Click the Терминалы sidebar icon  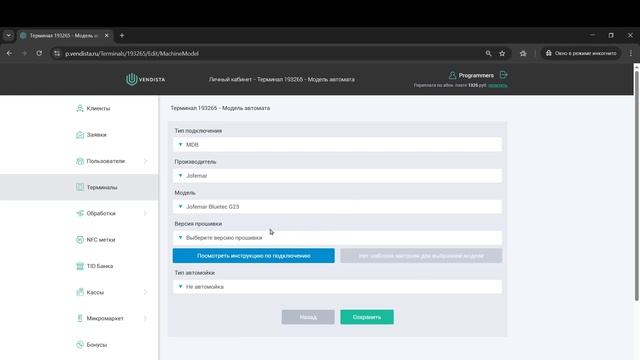[80, 187]
